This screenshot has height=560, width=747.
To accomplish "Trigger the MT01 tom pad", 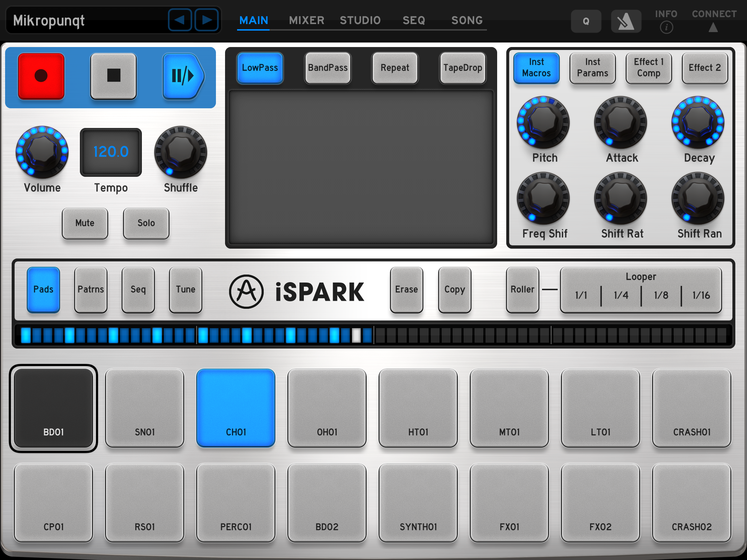I will 510,408.
